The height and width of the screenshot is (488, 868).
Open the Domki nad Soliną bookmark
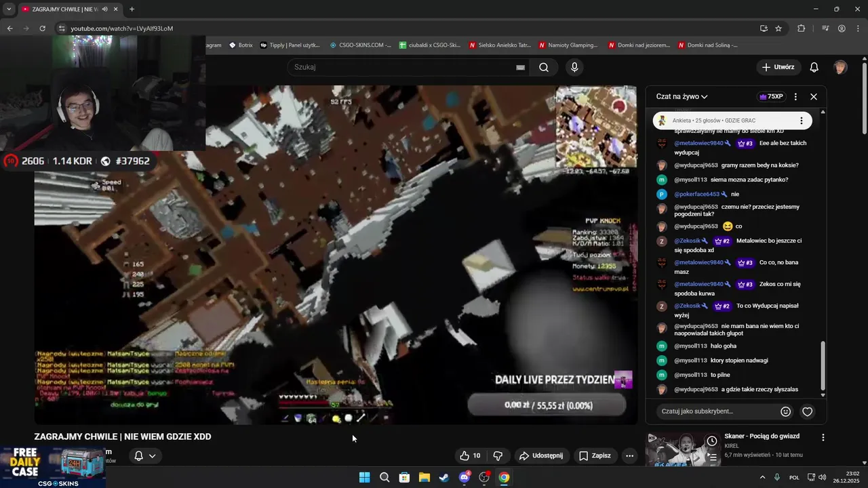(708, 45)
